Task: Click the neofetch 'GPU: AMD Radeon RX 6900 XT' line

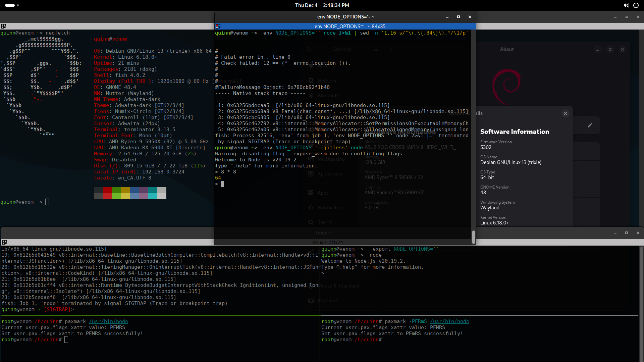Action: coord(150,148)
